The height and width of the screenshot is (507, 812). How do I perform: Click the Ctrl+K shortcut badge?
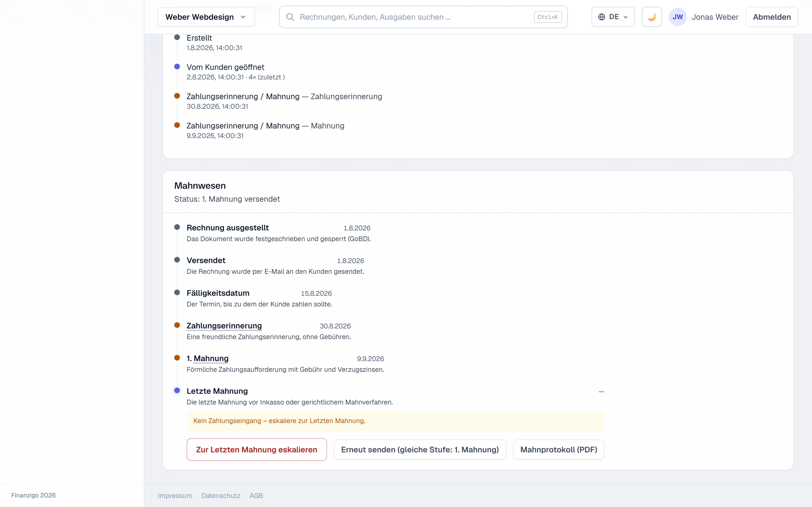(x=548, y=17)
